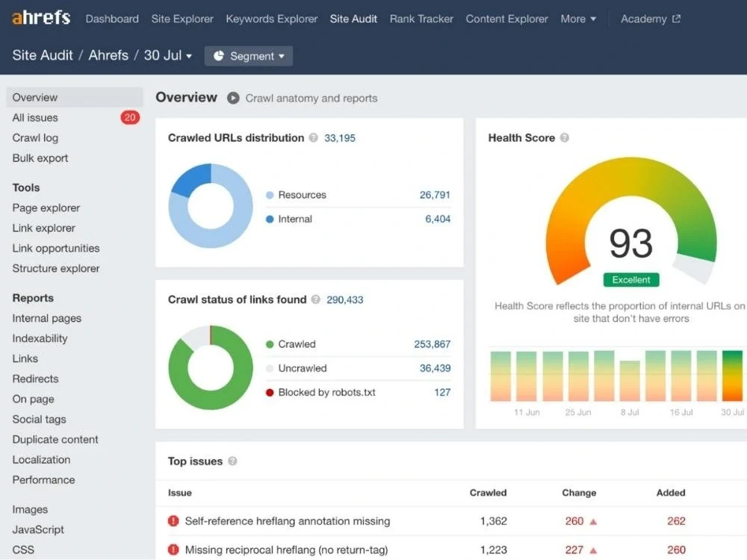Open Crawl log
The height and width of the screenshot is (560, 747).
35,138
